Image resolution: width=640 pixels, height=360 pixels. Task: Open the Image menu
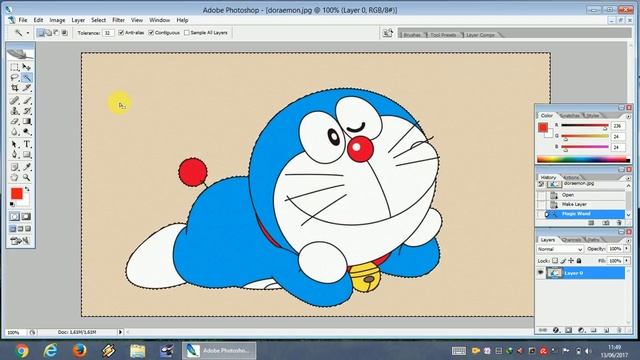click(x=57, y=20)
